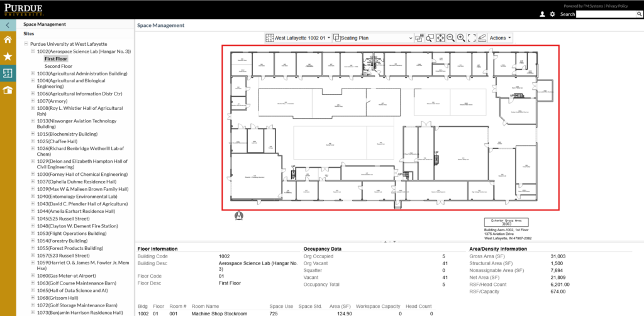Select First Floor in the tree
This screenshot has height=316, width=644.
[56, 58]
